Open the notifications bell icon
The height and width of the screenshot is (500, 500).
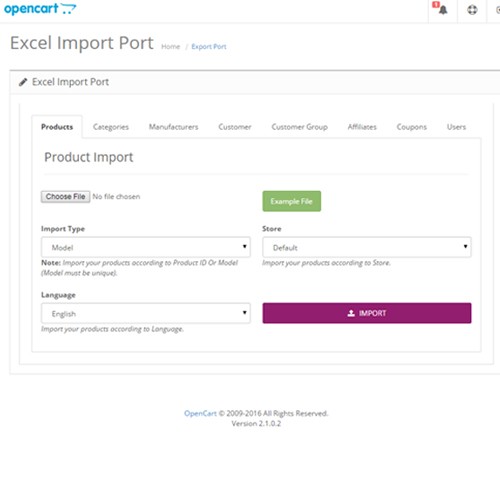[443, 10]
